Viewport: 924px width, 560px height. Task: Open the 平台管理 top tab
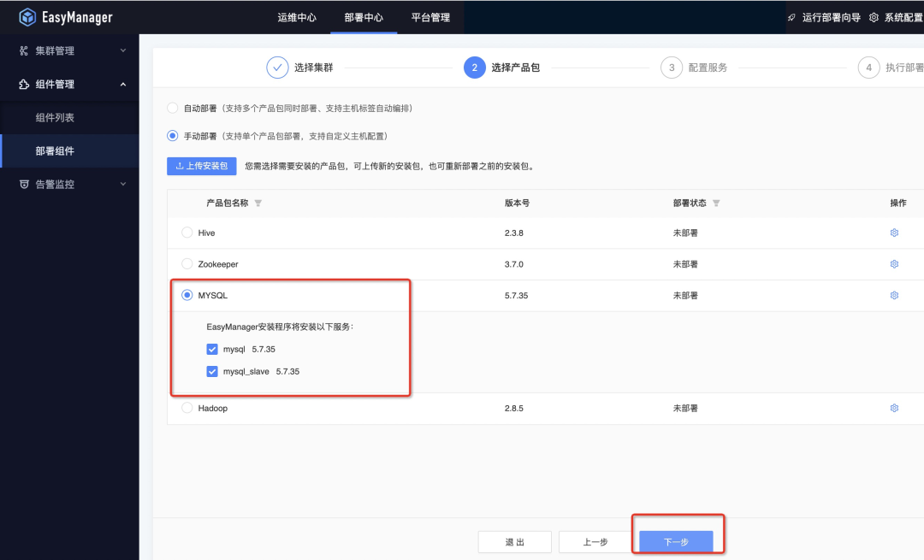(430, 17)
